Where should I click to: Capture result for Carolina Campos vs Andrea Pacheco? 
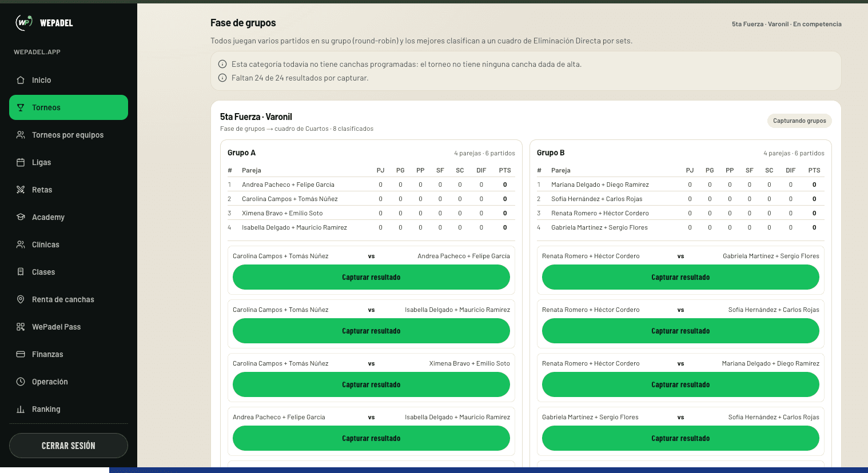point(371,277)
